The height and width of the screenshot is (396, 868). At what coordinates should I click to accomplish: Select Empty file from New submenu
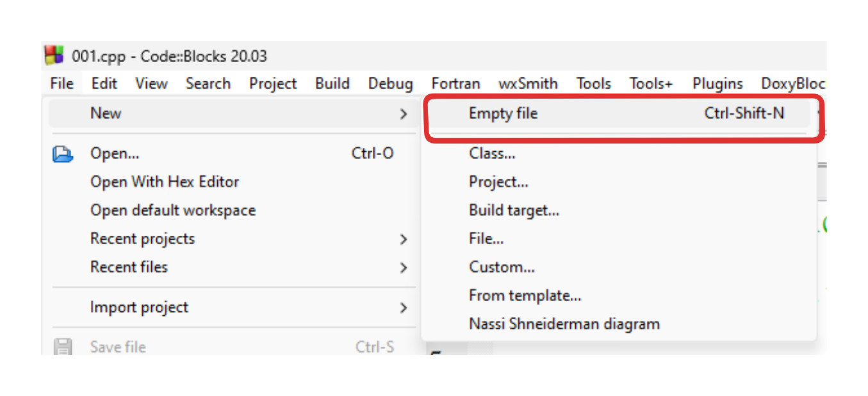click(x=503, y=114)
